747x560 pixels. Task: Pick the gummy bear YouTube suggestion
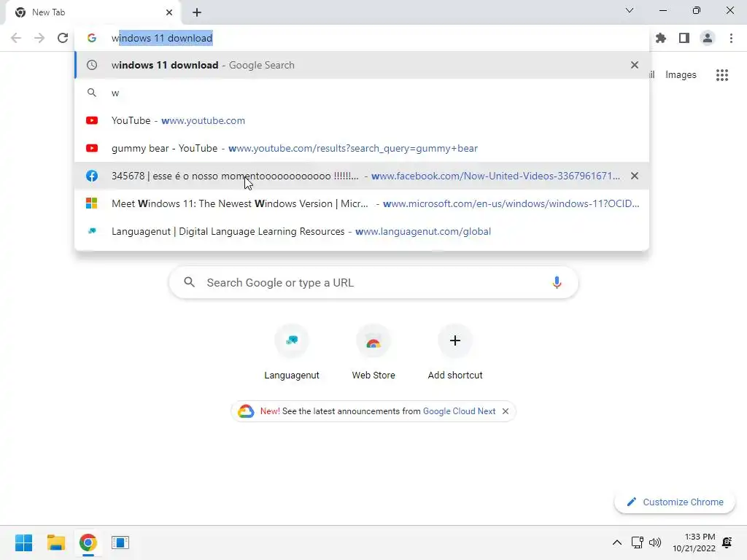(362, 148)
